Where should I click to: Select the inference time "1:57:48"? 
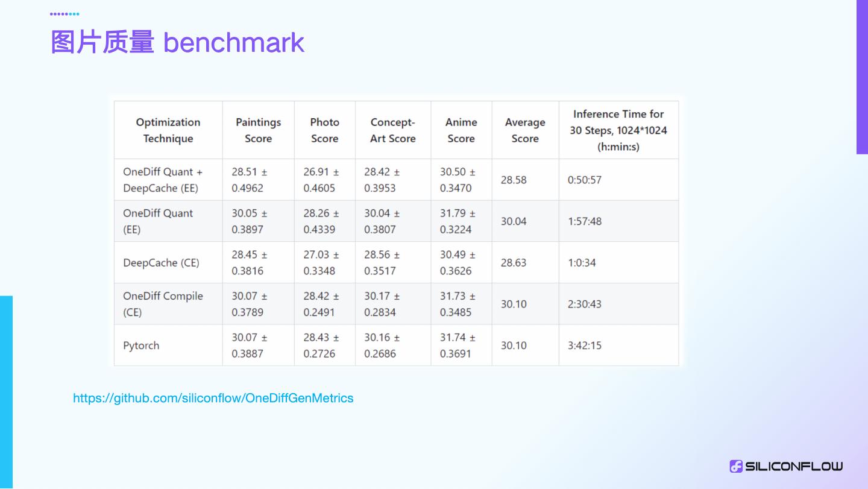coord(585,221)
